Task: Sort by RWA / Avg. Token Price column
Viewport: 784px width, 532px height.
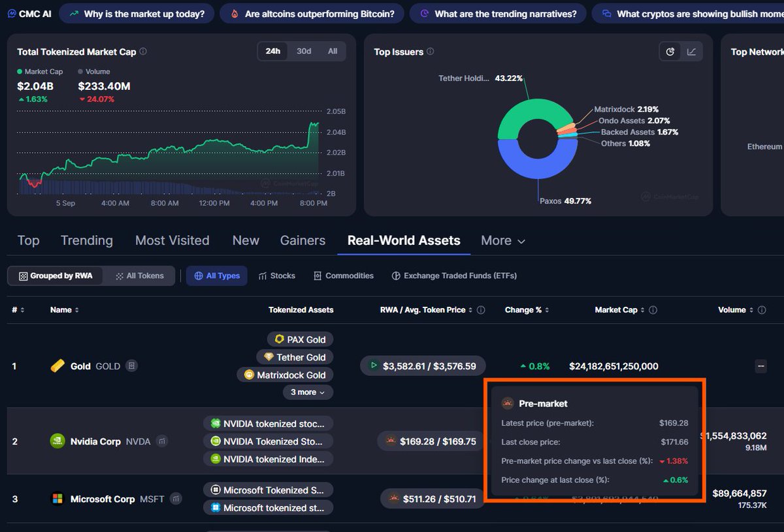Action: 427,310
